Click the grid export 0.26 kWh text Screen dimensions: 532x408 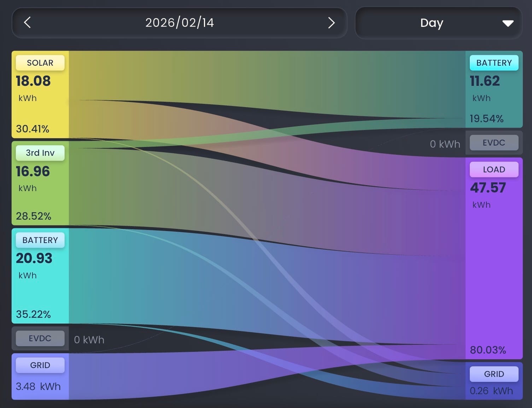point(491,391)
